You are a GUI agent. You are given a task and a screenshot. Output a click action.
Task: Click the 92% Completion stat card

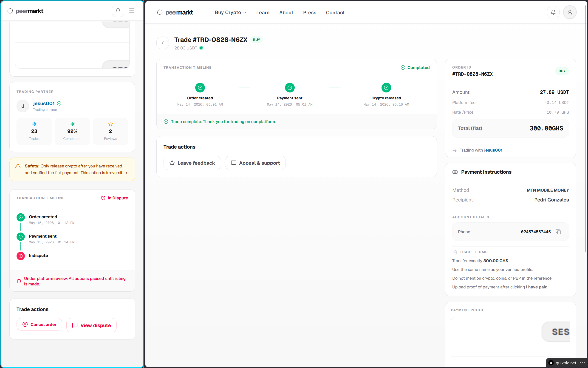[x=72, y=131]
